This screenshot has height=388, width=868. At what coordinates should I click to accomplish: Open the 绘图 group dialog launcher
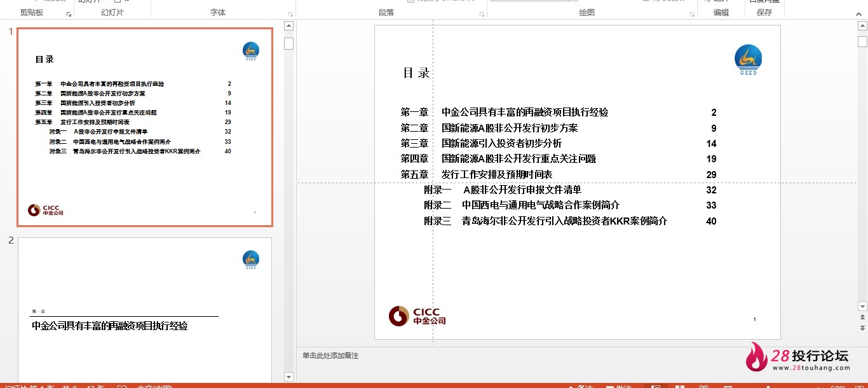point(691,14)
